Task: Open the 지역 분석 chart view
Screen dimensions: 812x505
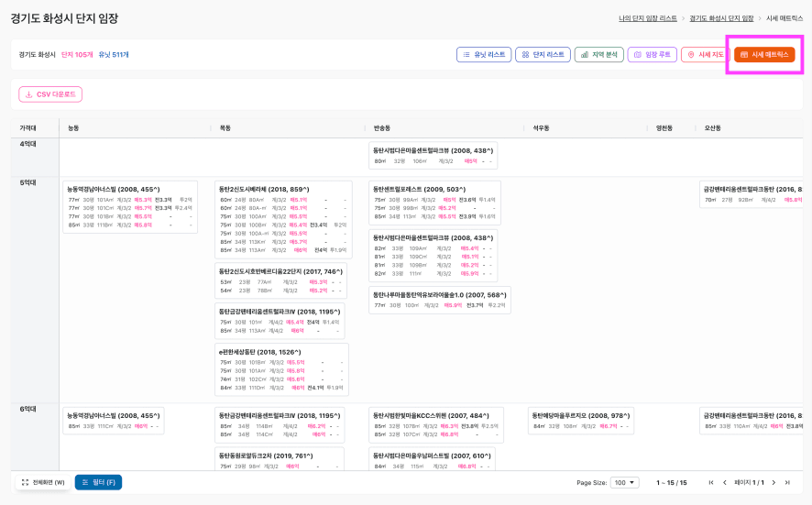Action: [x=599, y=55]
